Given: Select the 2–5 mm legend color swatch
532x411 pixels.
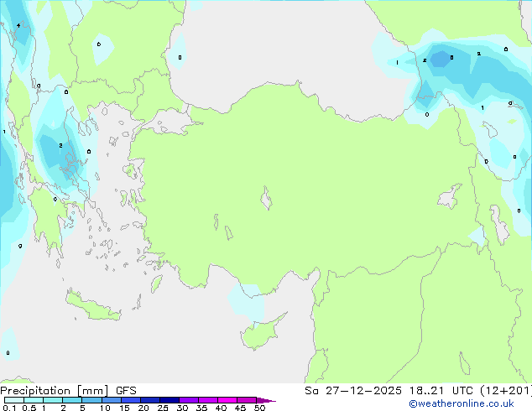Looking at the screenshot, I should pos(72,400).
